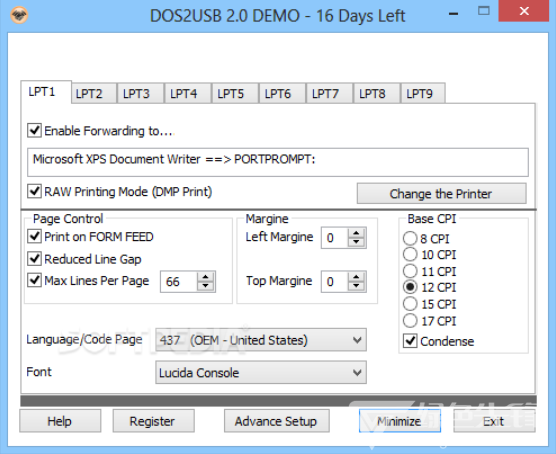Increase Max Lines Per Page with up arrow
The width and height of the screenshot is (556, 454).
pos(205,277)
